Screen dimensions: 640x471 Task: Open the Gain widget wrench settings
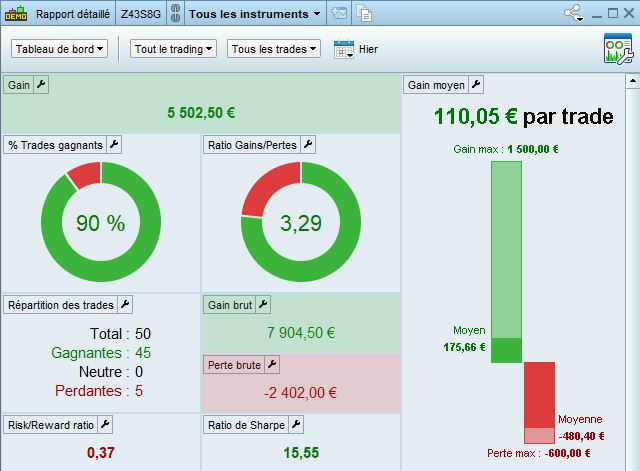(41, 84)
